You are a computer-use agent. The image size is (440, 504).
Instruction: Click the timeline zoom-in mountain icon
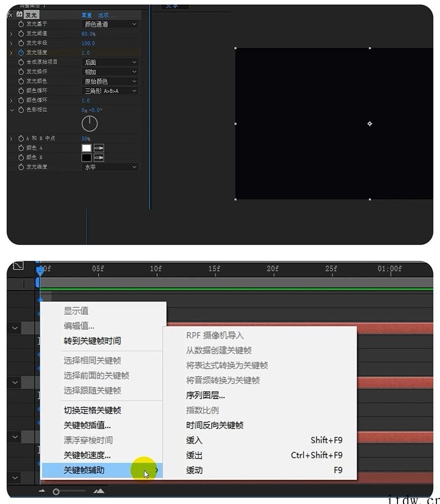click(99, 491)
